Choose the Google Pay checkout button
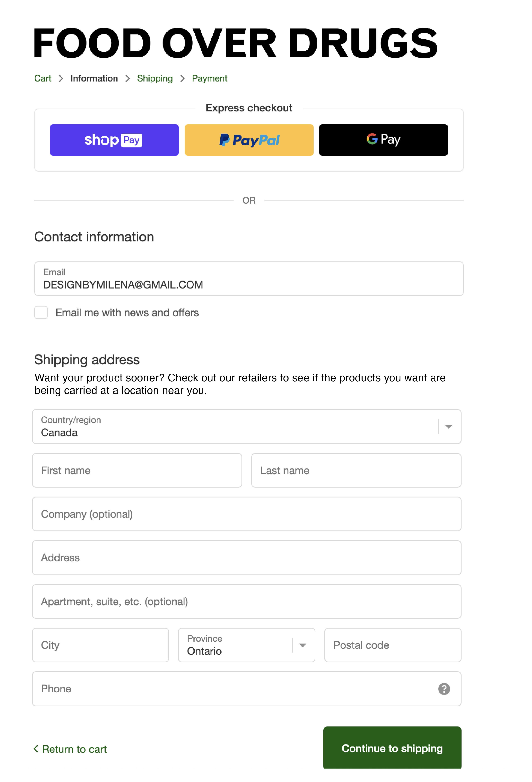The width and height of the screenshot is (532, 782). [x=383, y=140]
